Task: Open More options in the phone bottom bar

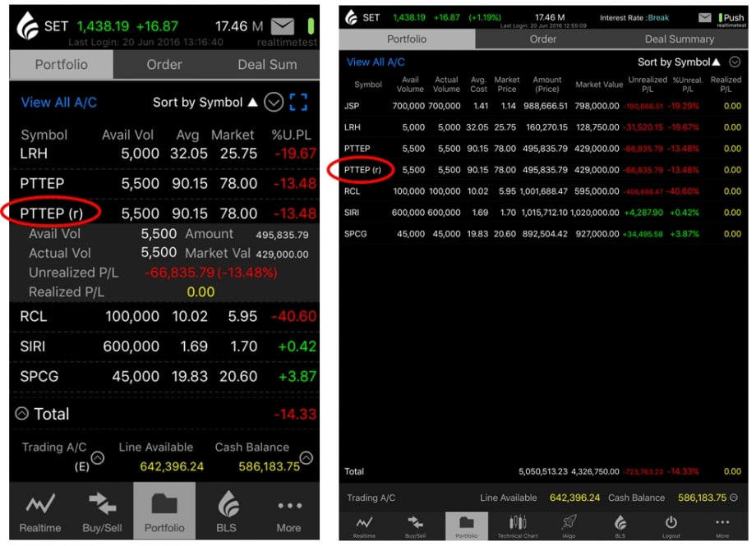Action: (288, 512)
